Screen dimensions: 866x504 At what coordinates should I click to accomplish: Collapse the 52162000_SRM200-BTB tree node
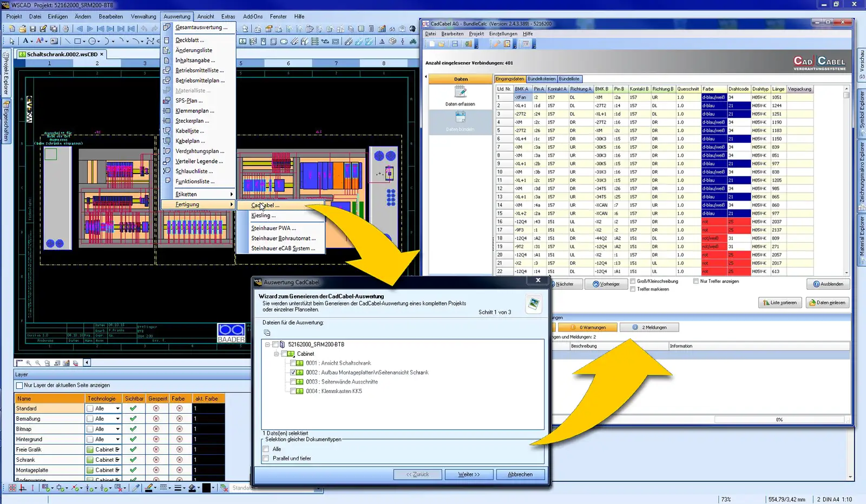[x=267, y=344]
